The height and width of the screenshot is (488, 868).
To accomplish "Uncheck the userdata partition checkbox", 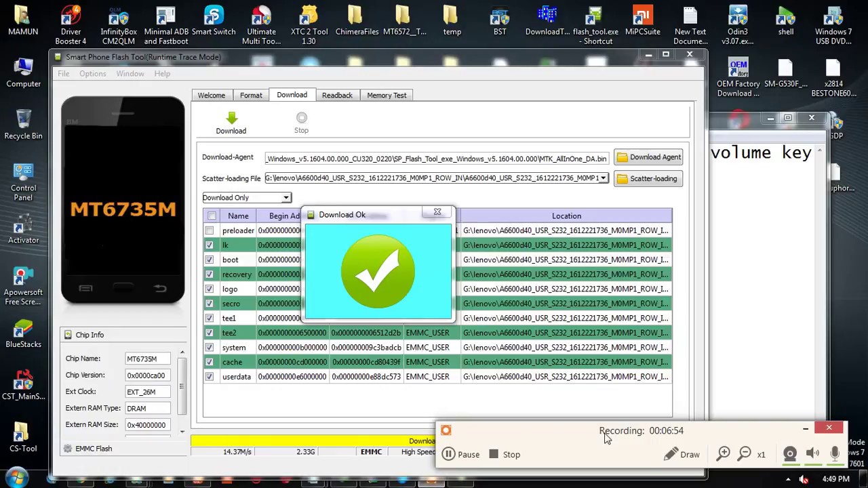I will [x=210, y=377].
